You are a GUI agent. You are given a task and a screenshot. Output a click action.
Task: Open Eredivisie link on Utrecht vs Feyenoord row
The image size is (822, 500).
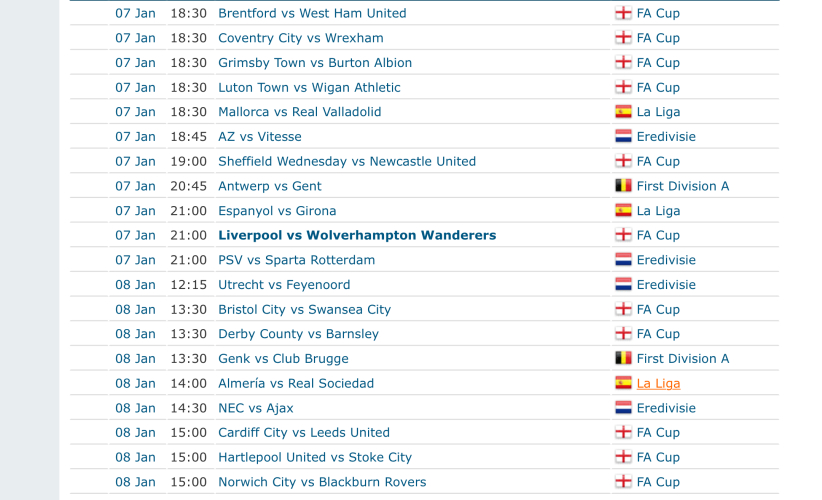(666, 285)
